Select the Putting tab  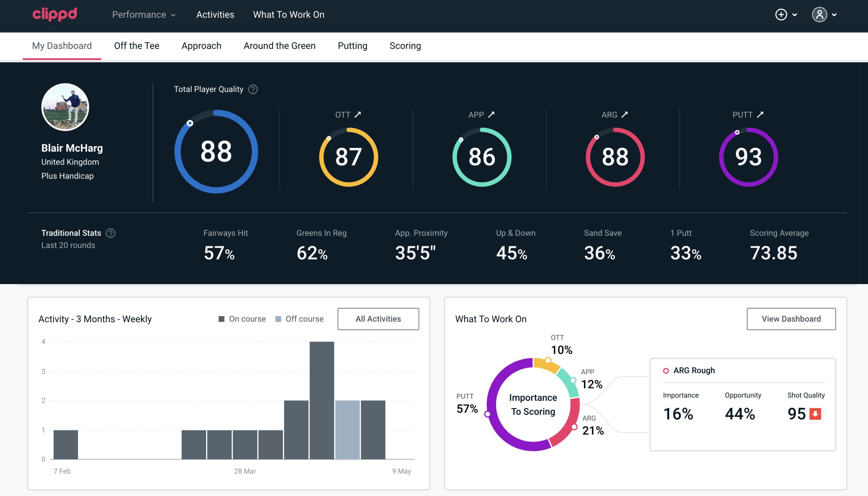352,45
